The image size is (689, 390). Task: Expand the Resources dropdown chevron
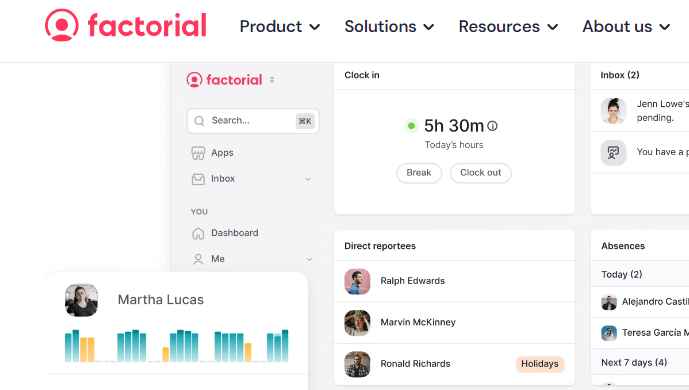(553, 27)
